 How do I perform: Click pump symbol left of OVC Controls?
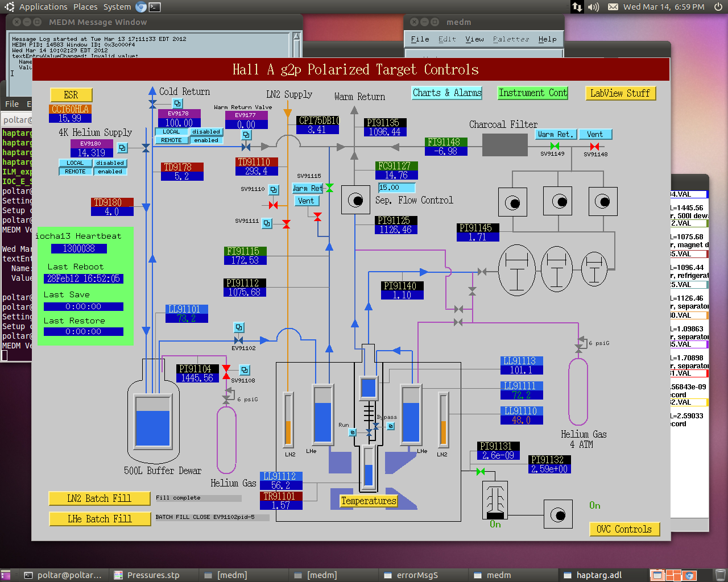[558, 515]
